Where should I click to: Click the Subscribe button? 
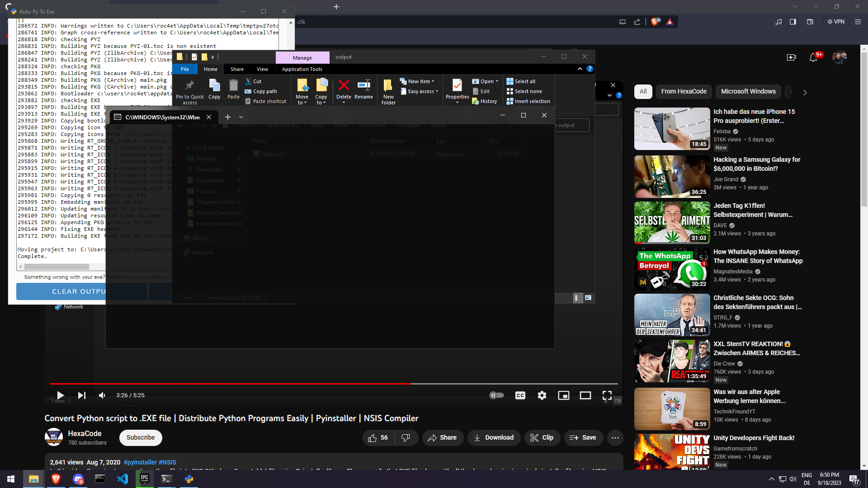tap(140, 437)
